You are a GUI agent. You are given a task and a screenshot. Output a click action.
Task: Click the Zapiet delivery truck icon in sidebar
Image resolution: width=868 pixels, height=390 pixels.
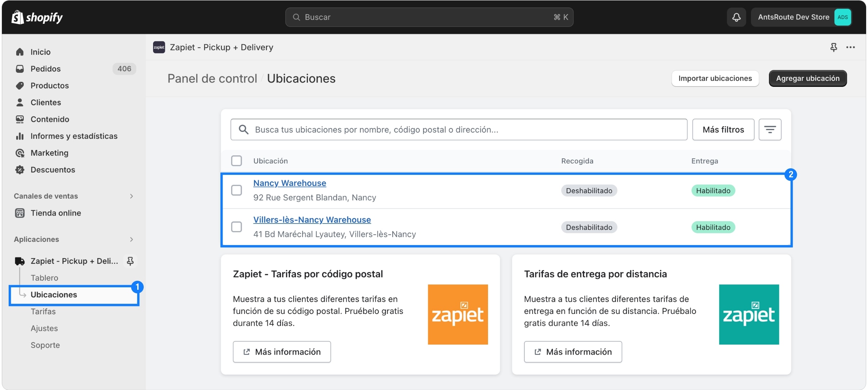coord(20,261)
